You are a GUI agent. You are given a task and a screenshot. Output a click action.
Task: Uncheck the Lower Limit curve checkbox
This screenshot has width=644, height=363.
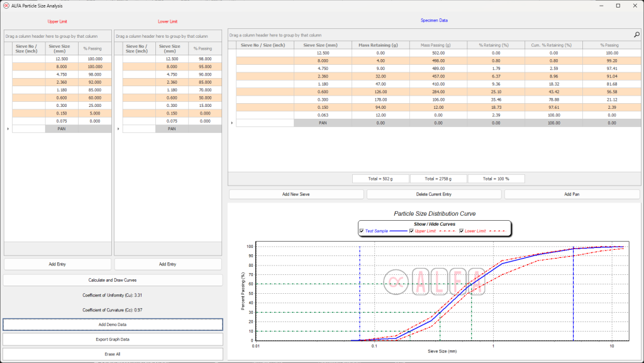click(x=462, y=231)
